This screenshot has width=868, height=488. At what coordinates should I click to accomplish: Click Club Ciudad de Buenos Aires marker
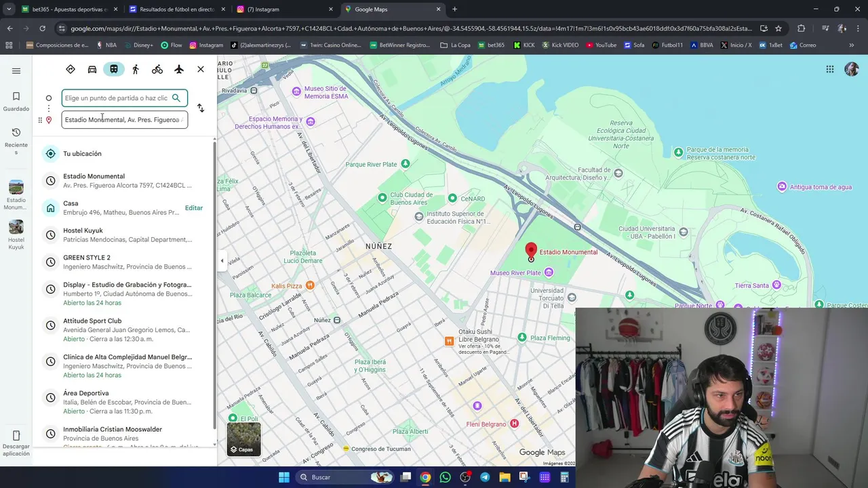(382, 198)
